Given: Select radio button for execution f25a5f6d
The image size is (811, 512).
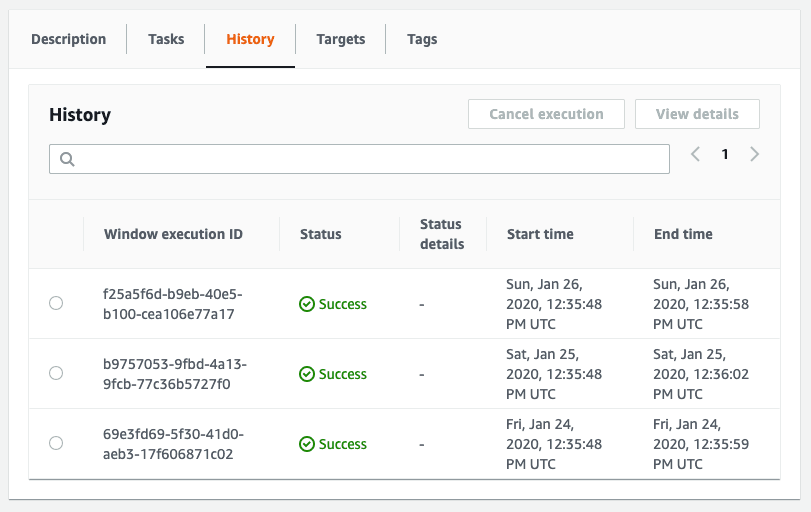Looking at the screenshot, I should coord(56,303).
